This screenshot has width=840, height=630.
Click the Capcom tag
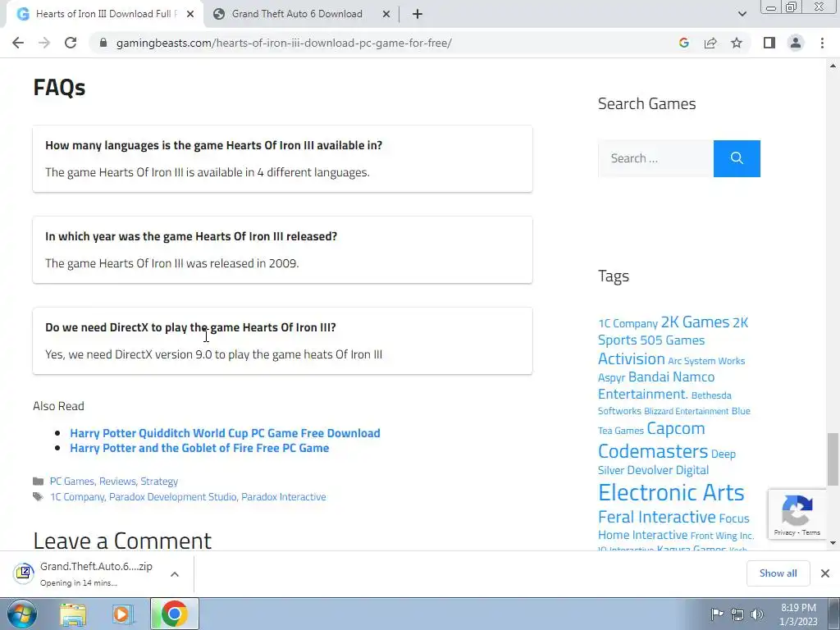676,428
